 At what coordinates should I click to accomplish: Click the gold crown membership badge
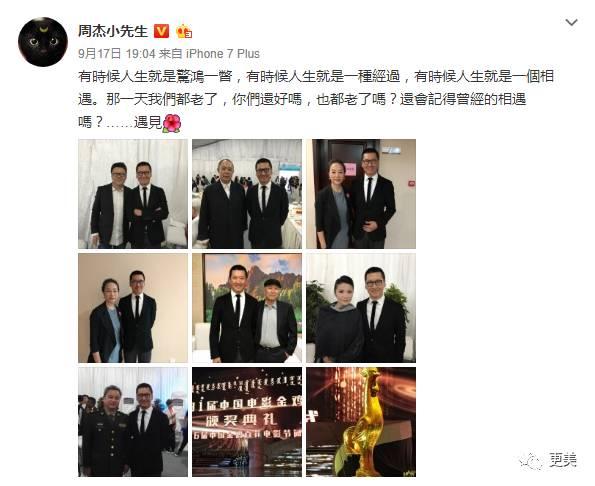184,31
